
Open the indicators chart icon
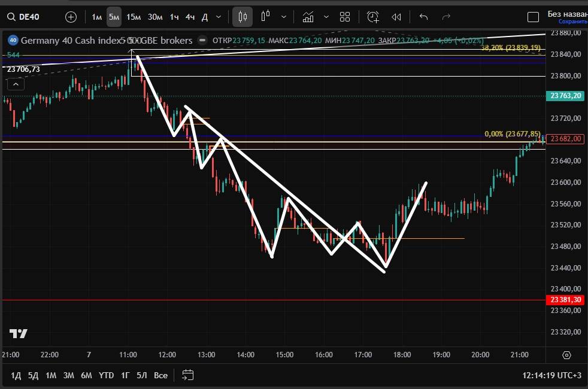click(x=308, y=17)
